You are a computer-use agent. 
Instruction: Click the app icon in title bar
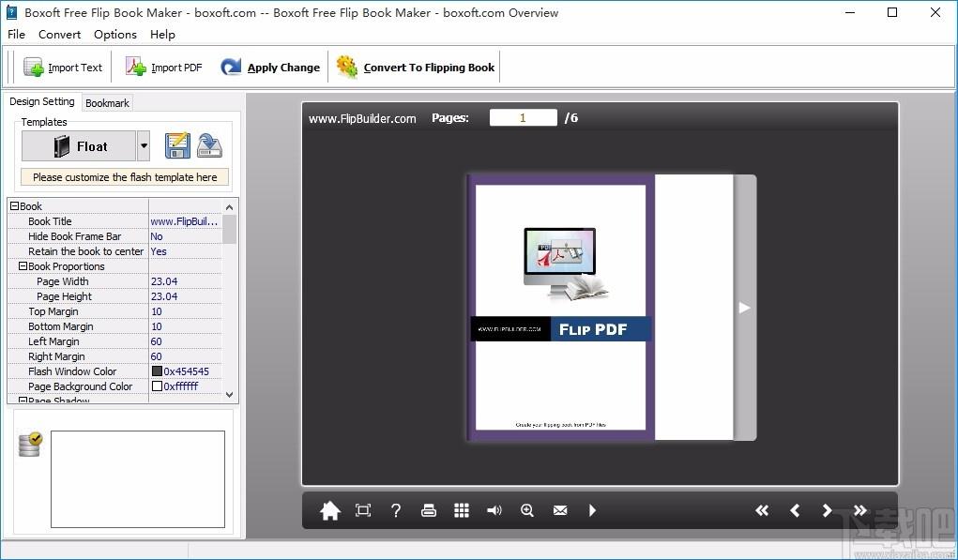pyautogui.click(x=11, y=12)
